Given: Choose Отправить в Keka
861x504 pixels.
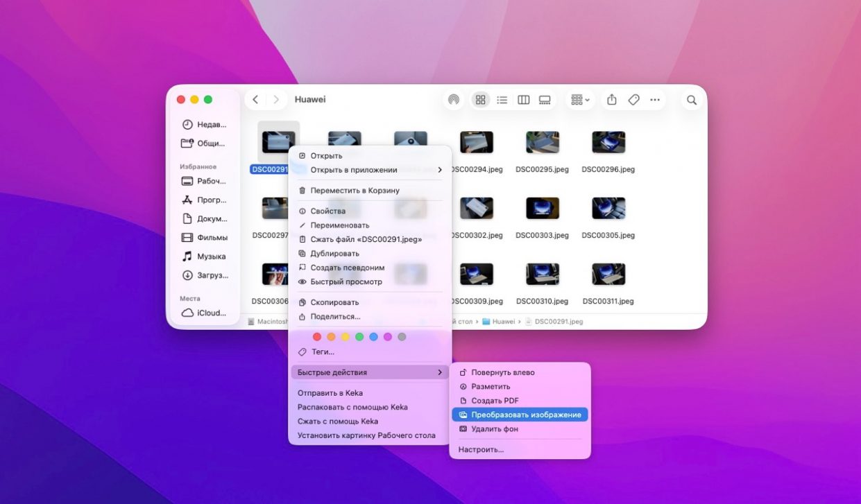Looking at the screenshot, I should click(370, 393).
